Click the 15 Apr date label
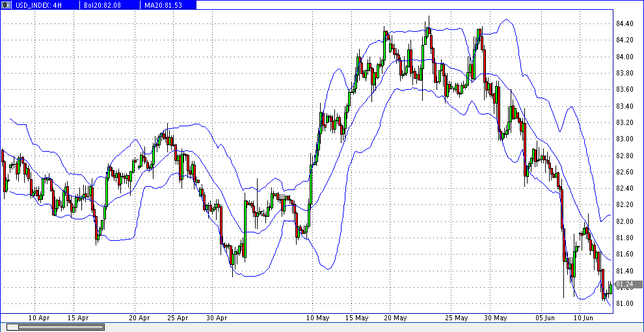This screenshot has height=332, width=644. pos(79,318)
